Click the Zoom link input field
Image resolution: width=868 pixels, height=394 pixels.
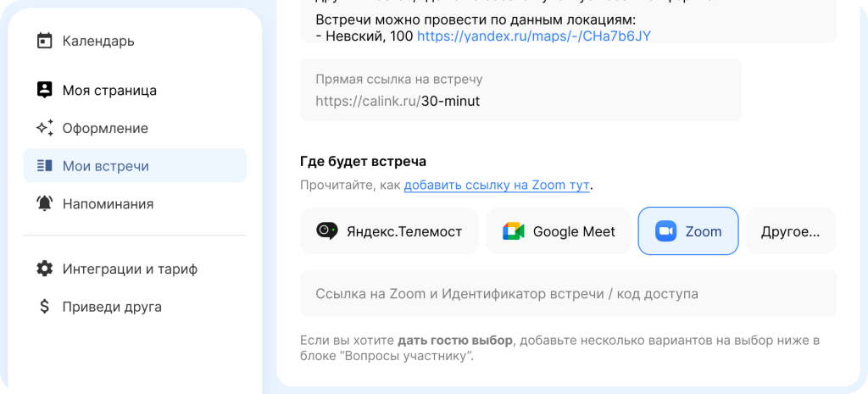pos(568,293)
